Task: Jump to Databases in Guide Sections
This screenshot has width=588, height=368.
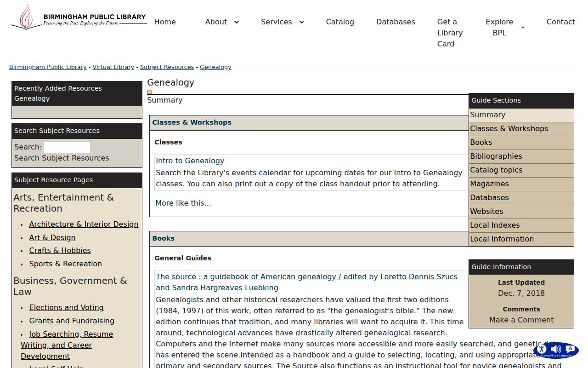Action: pos(521,198)
